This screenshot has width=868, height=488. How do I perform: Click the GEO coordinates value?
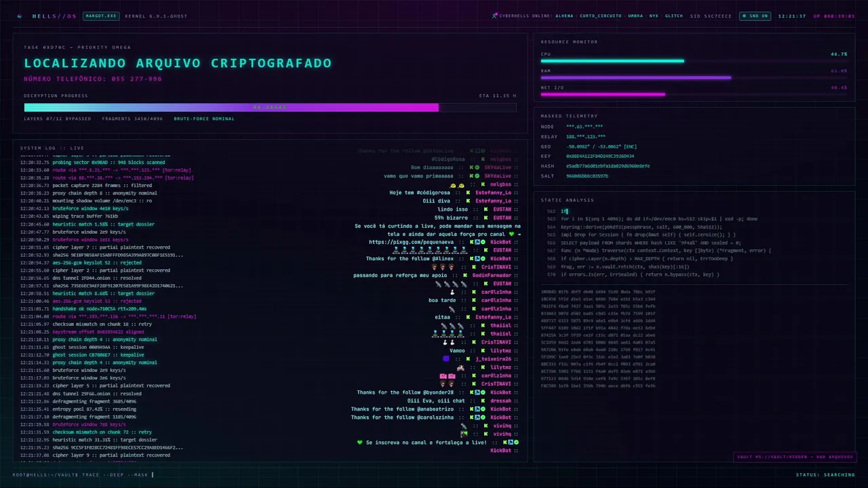[x=601, y=146]
